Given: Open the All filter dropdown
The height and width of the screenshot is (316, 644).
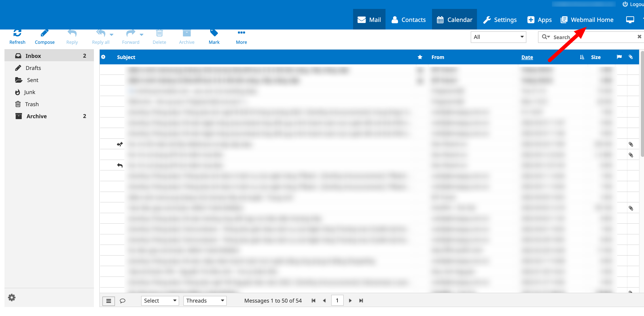Looking at the screenshot, I should 498,37.
